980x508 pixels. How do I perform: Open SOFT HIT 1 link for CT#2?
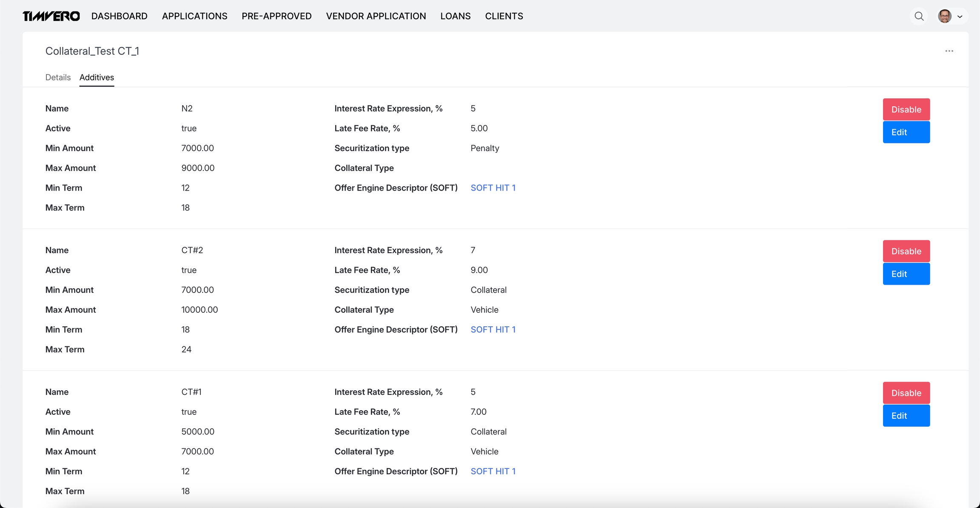click(x=493, y=329)
